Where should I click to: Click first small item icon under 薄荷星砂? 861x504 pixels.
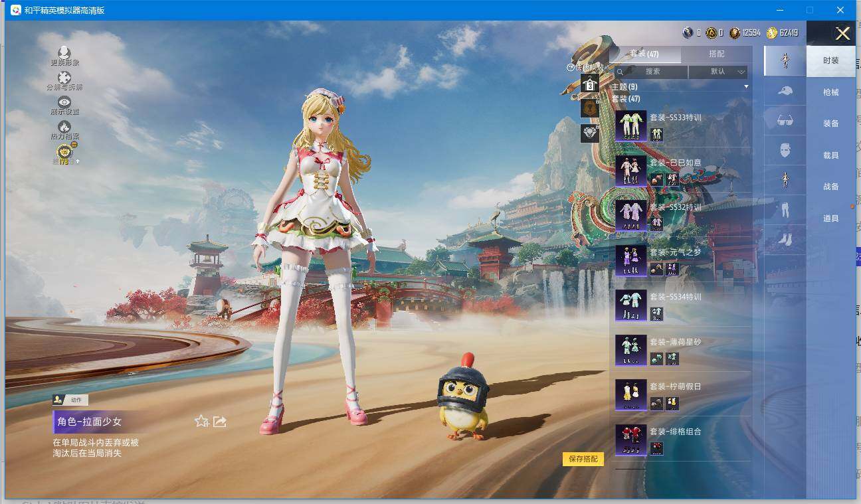coord(656,359)
